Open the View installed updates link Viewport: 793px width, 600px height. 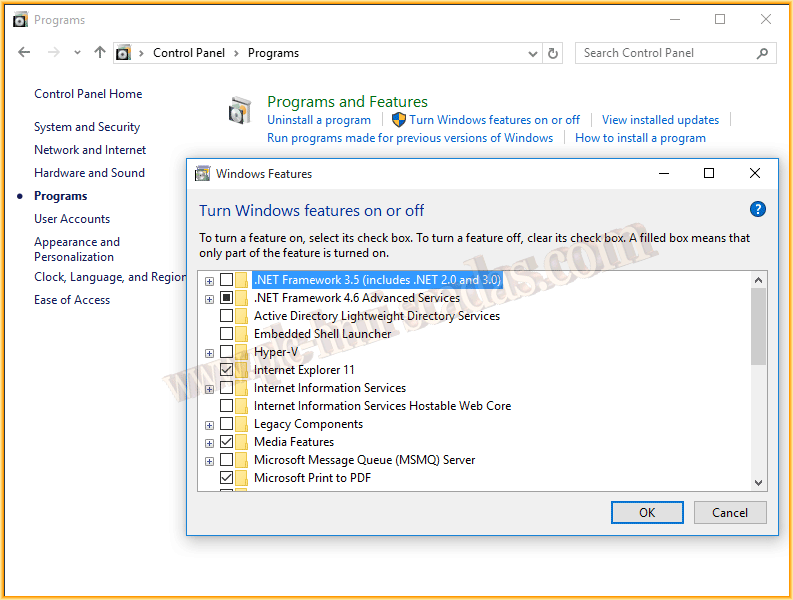tap(660, 120)
